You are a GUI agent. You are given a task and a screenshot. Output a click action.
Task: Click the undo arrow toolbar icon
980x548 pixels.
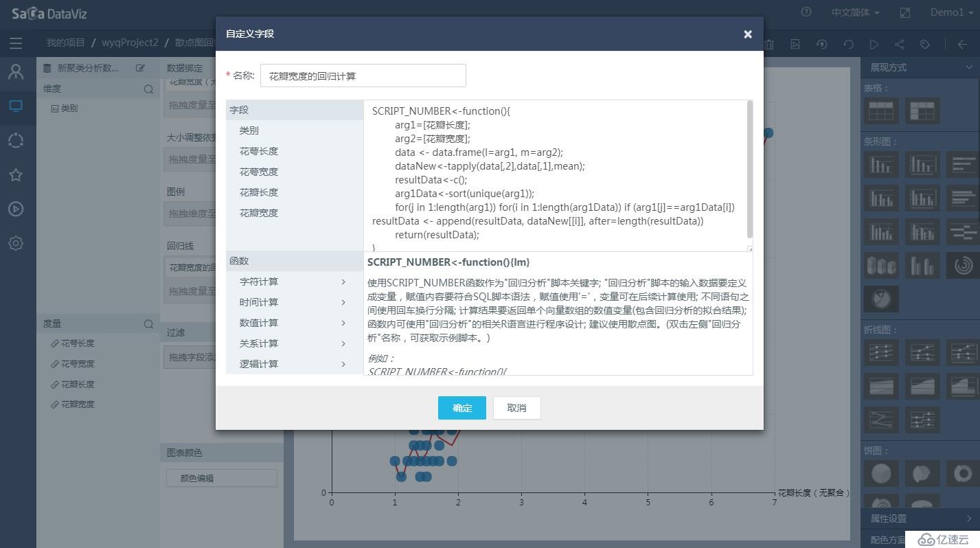pyautogui.click(x=848, y=44)
